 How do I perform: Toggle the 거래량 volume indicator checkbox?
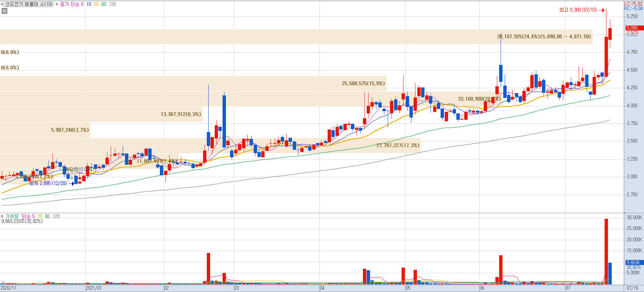click(2, 216)
